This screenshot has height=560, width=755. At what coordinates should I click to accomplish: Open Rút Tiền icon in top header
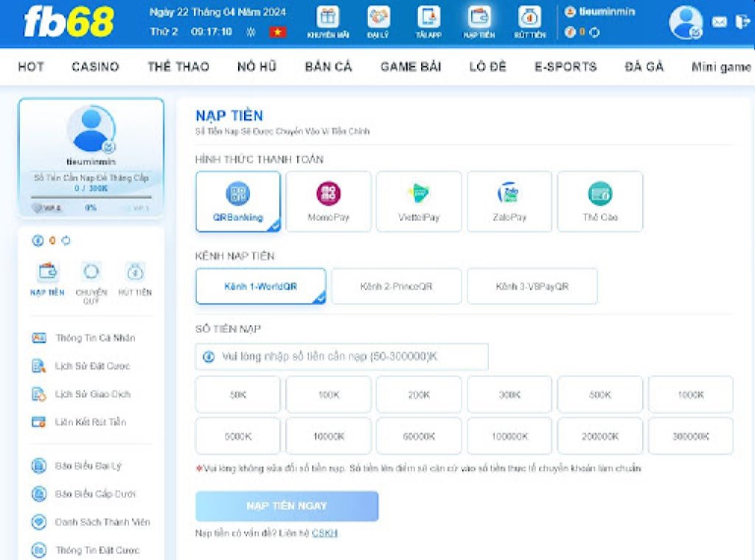click(x=529, y=18)
